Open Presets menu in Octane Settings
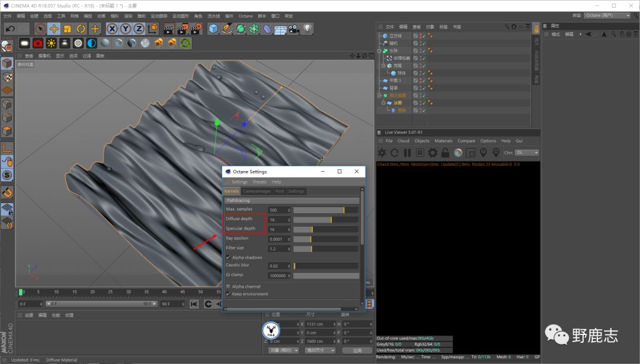 (x=259, y=182)
